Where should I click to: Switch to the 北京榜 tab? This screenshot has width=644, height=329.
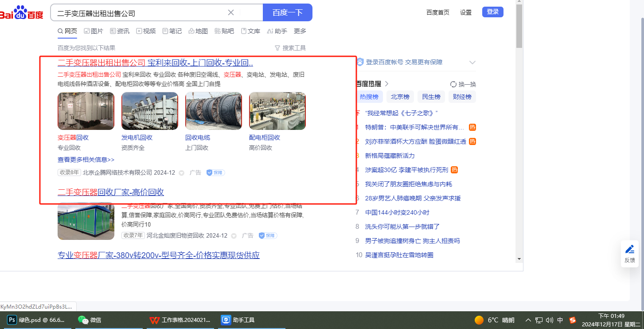click(x=400, y=97)
